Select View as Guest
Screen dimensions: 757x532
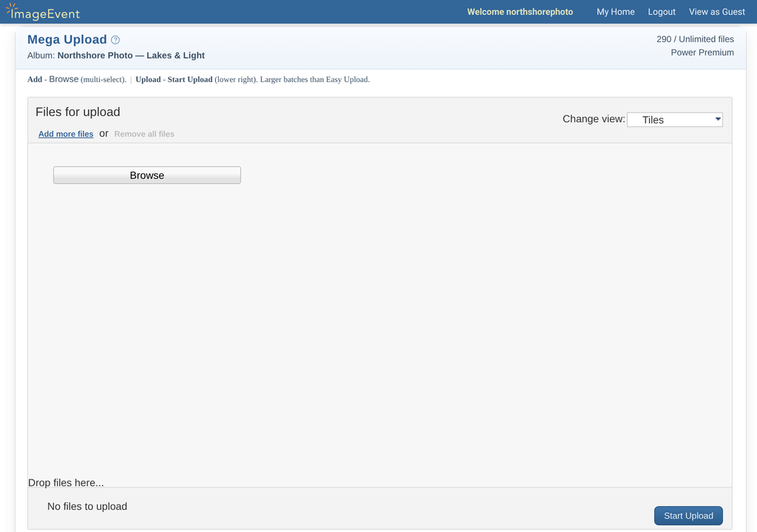pos(716,12)
